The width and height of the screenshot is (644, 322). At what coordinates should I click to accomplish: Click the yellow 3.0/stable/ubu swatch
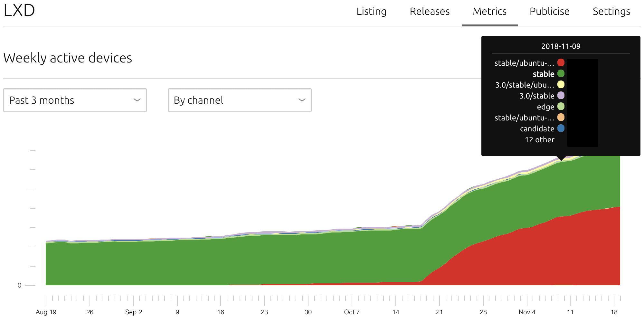point(561,84)
